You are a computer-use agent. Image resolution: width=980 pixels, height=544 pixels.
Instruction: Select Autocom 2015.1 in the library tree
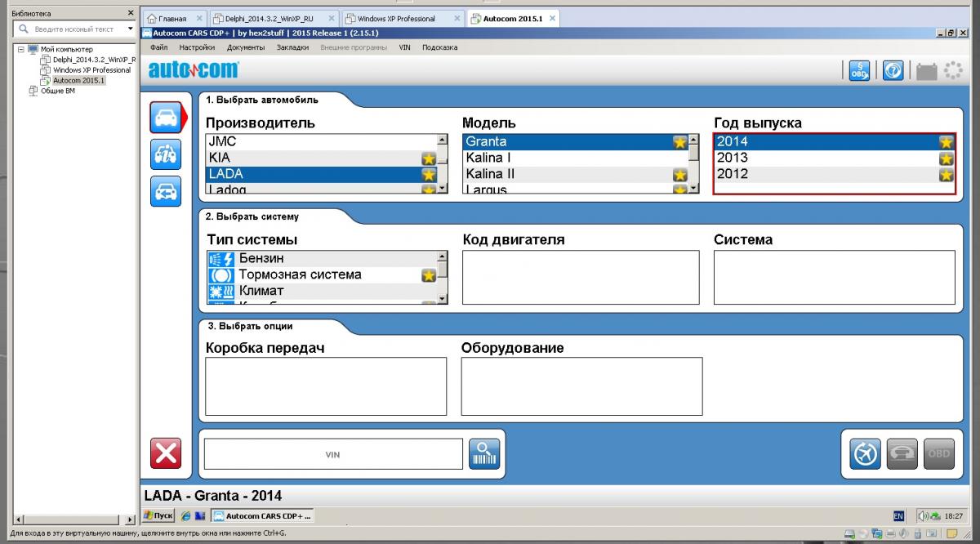pos(73,81)
